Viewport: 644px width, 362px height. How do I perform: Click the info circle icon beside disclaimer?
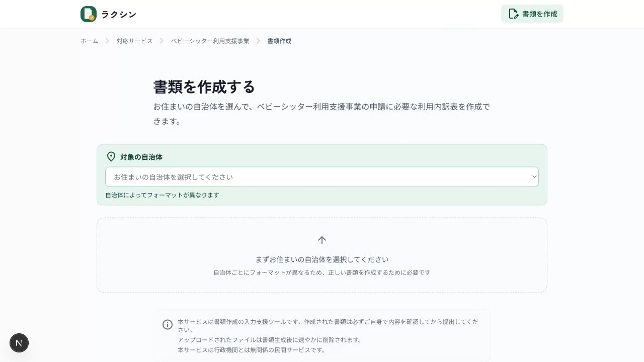tap(168, 325)
